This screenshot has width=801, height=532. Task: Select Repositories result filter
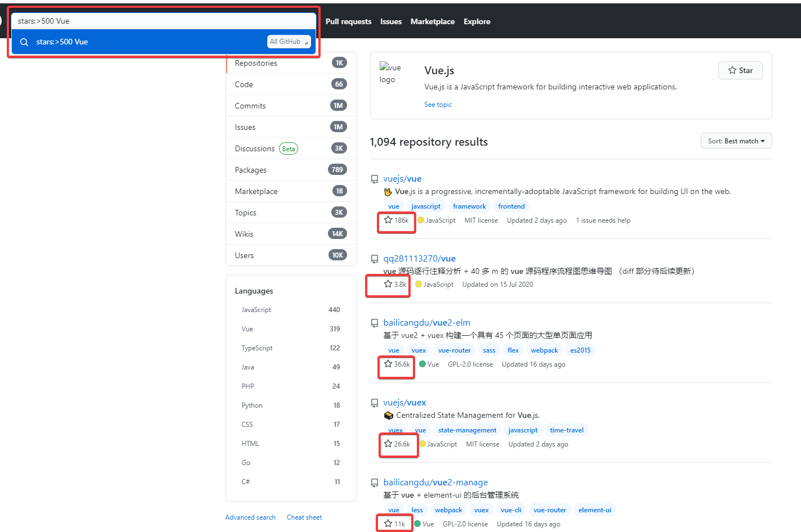[x=291, y=63]
